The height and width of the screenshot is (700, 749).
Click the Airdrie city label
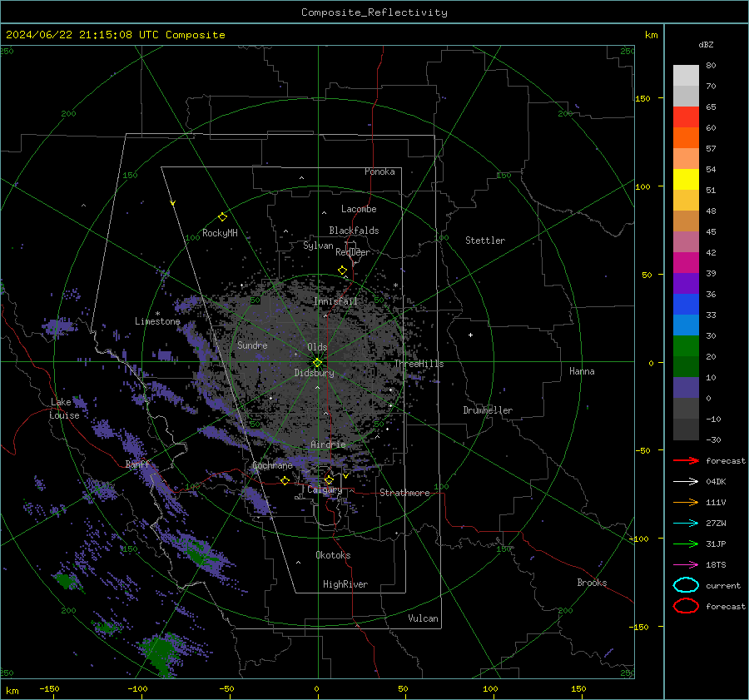click(328, 444)
